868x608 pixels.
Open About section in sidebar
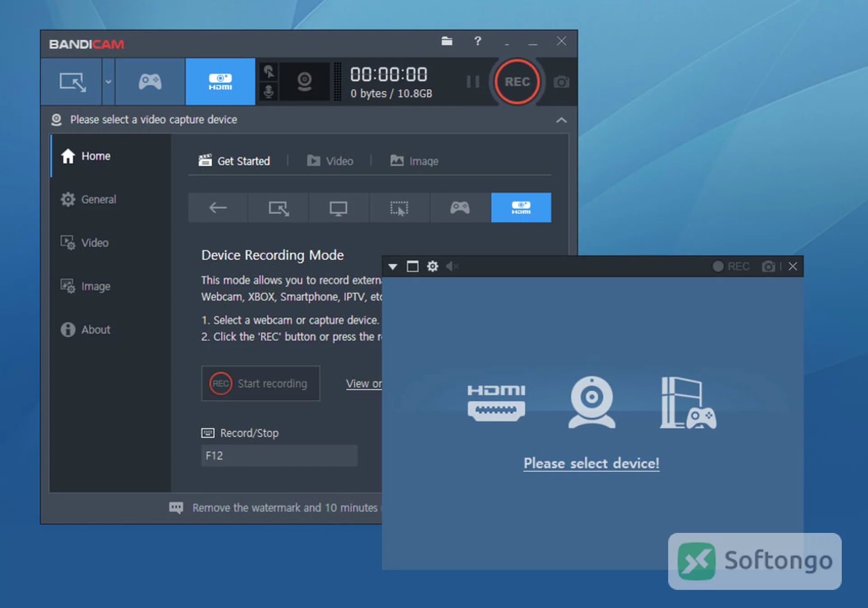click(x=111, y=329)
